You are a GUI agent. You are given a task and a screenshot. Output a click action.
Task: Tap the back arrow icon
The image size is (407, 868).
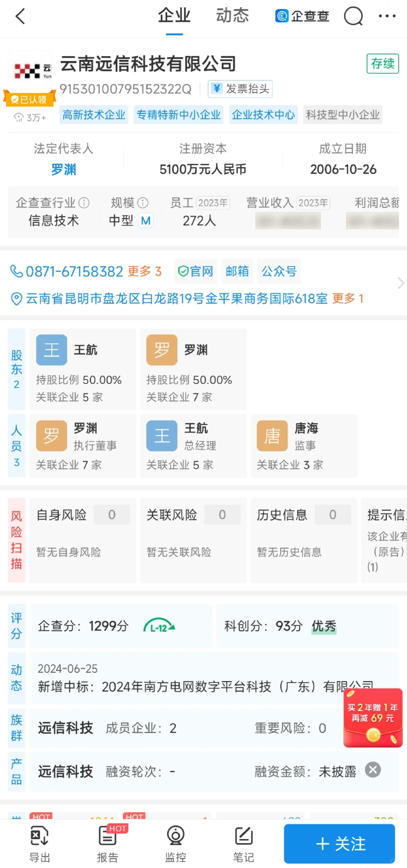pyautogui.click(x=20, y=16)
